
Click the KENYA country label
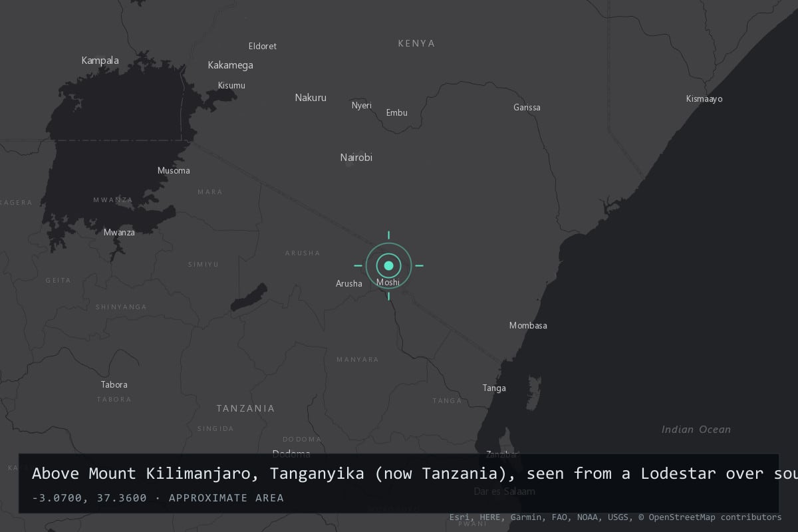tap(416, 43)
